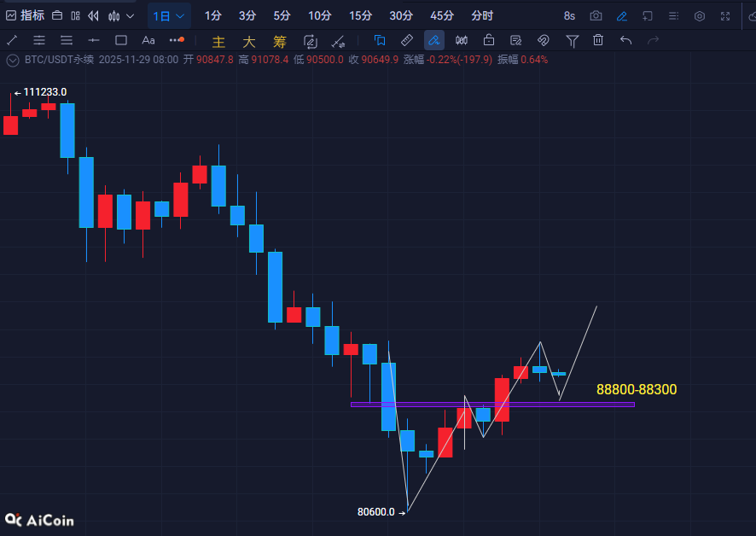Switch to the 15分 timeframe
The image size is (756, 536).
tap(360, 15)
